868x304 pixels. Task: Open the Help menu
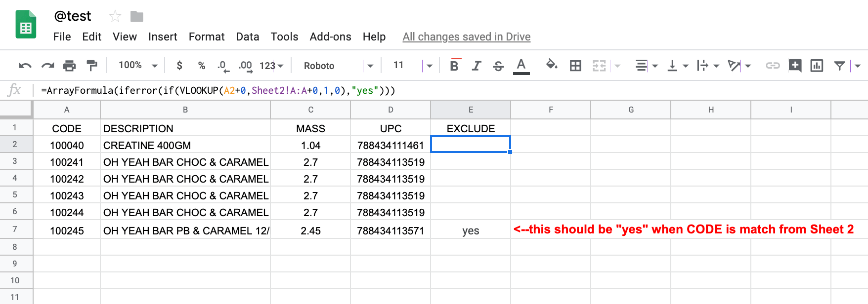tap(374, 37)
